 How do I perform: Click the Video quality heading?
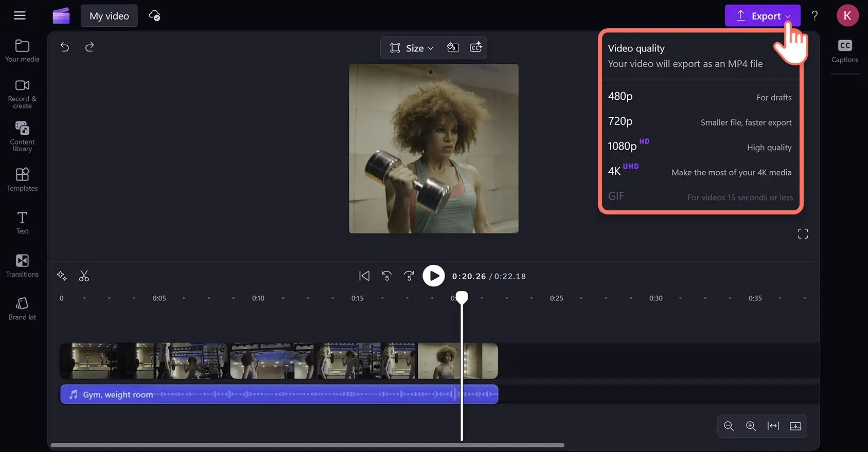tap(636, 48)
